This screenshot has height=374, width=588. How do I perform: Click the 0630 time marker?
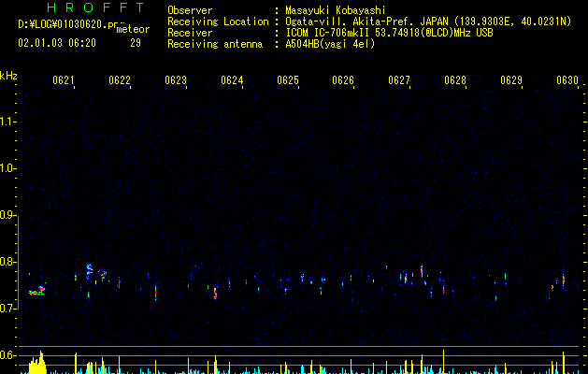click(x=567, y=80)
